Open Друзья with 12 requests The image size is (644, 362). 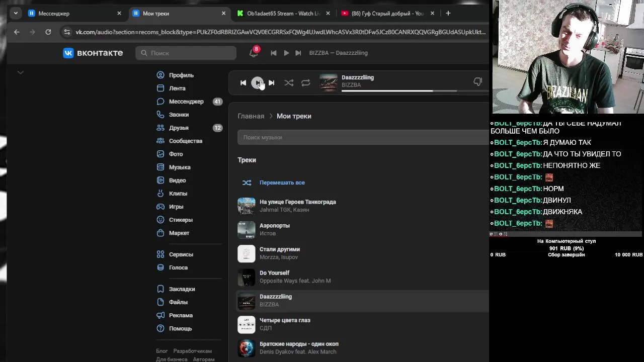pyautogui.click(x=189, y=128)
